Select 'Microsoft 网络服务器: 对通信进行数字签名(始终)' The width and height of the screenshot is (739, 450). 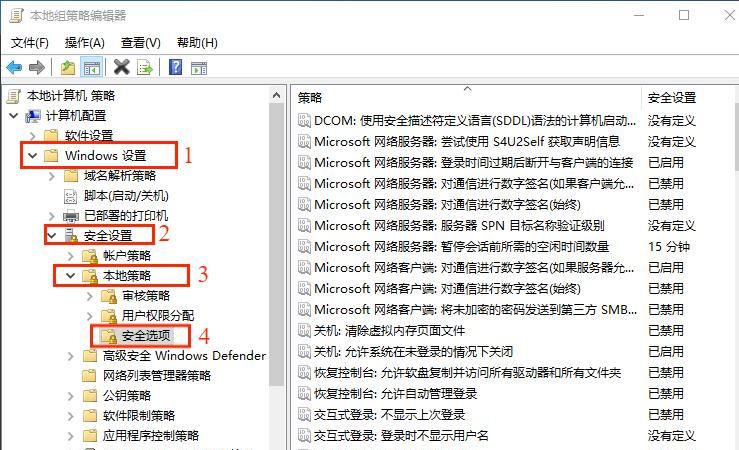447,205
